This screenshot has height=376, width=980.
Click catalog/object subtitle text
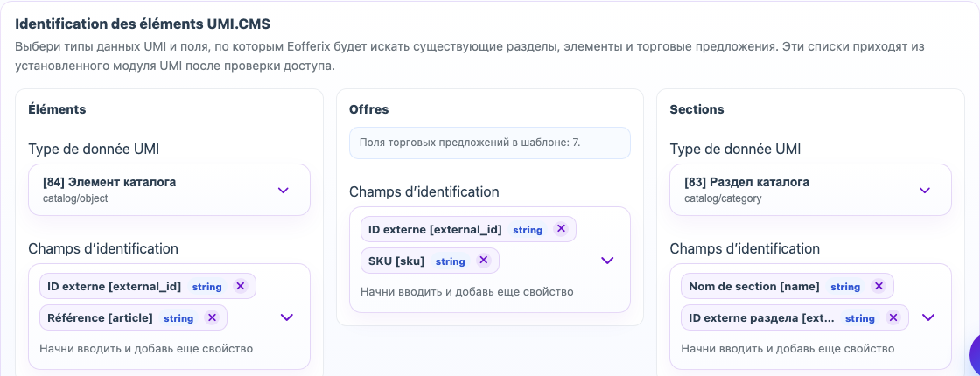point(75,198)
